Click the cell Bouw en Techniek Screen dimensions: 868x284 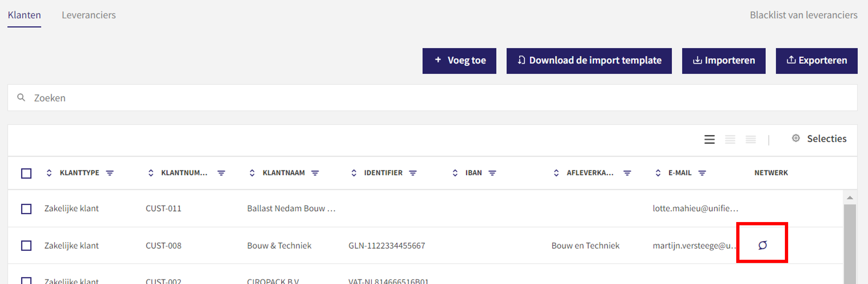(x=585, y=246)
